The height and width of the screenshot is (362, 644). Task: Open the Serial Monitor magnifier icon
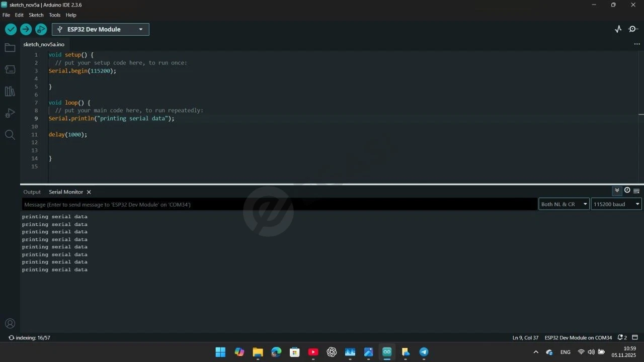pos(633,29)
